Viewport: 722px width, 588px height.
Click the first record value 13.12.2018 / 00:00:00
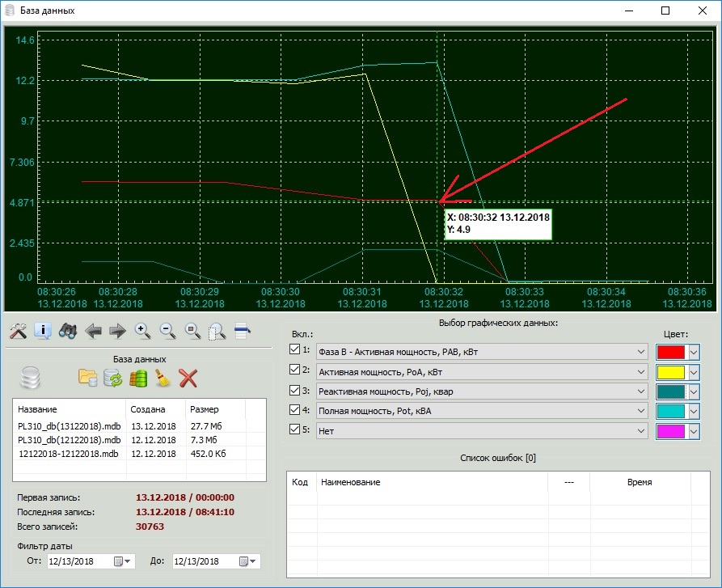(x=185, y=497)
